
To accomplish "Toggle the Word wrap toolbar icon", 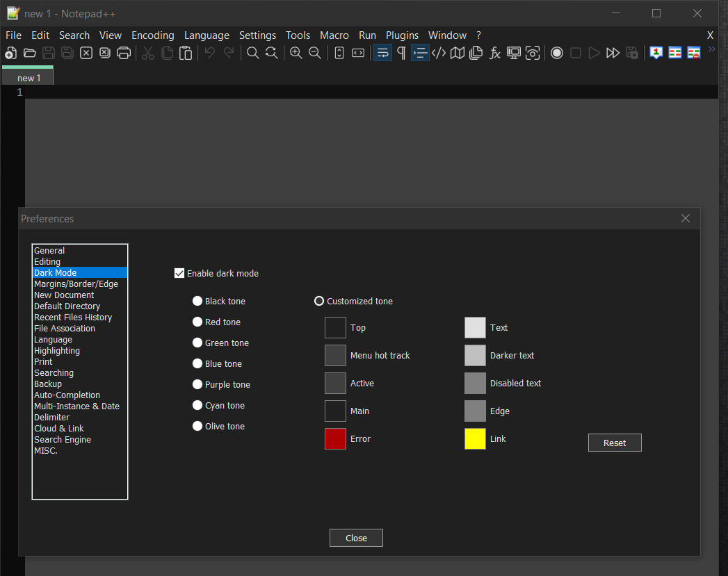I will pos(382,54).
